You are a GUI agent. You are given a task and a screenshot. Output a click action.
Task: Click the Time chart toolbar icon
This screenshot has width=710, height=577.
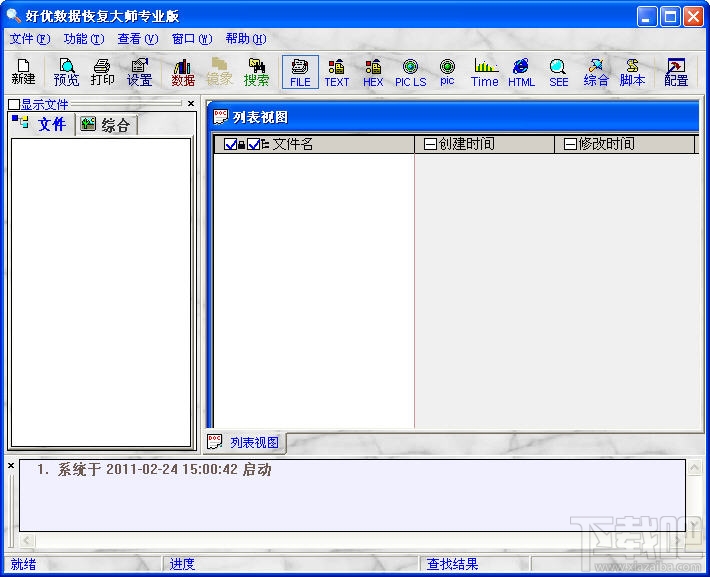485,72
